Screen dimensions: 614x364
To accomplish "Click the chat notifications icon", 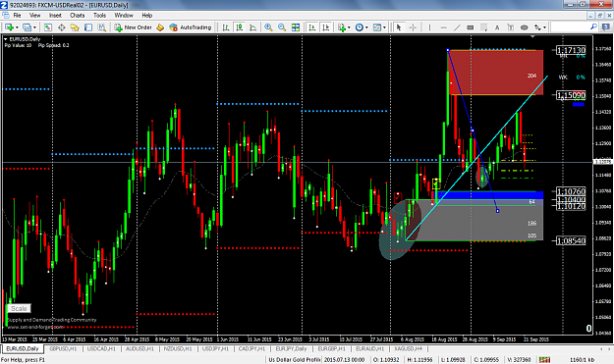I will click(x=605, y=26).
